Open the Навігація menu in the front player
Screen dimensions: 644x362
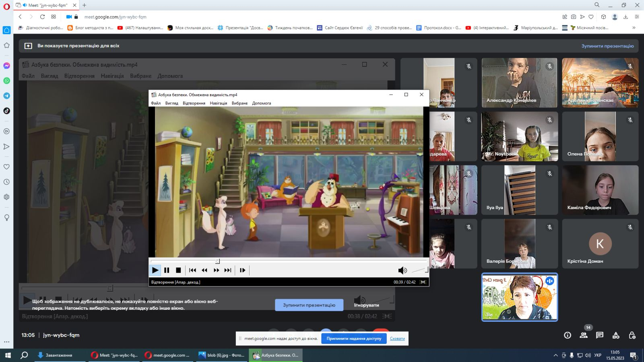tap(219, 103)
